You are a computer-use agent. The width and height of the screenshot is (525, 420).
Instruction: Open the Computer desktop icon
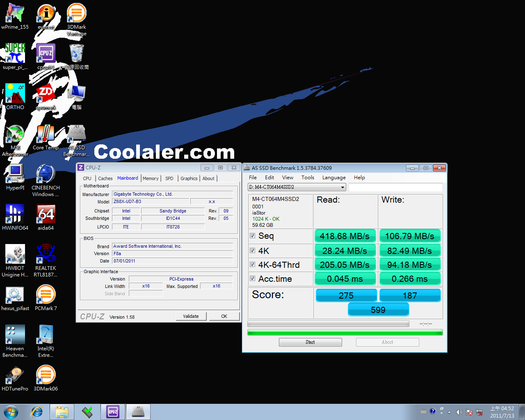point(77,97)
